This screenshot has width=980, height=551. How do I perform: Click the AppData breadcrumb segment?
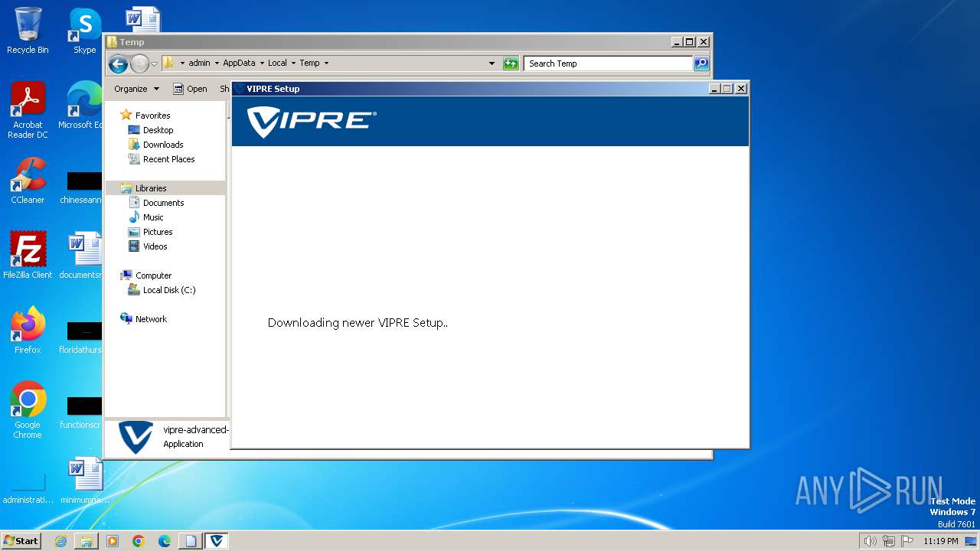(x=239, y=64)
